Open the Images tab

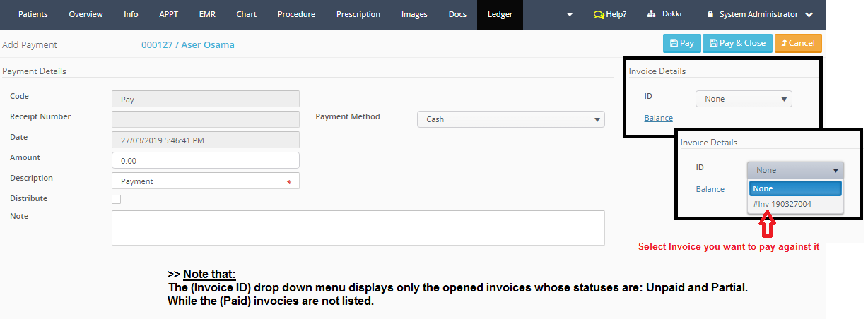[x=414, y=15]
